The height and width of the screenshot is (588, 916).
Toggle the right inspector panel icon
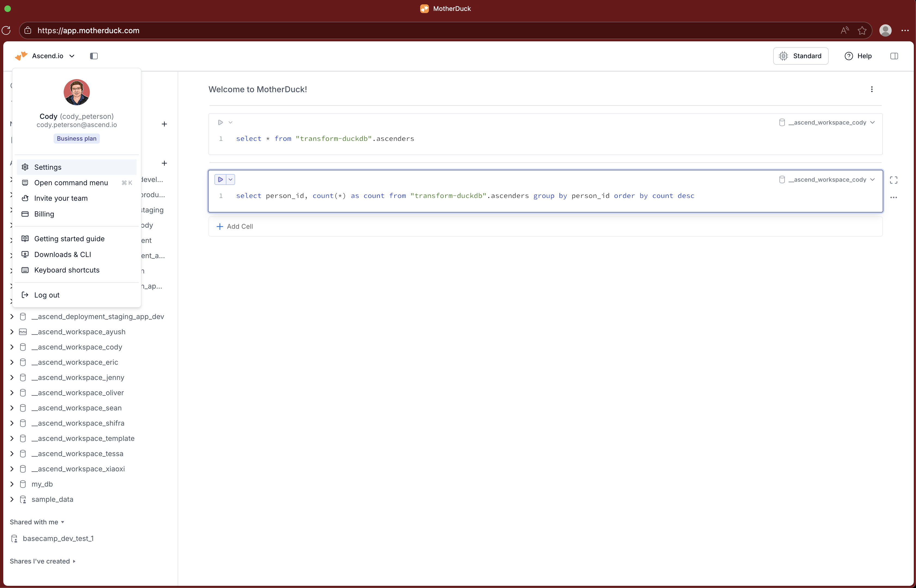pyautogui.click(x=894, y=56)
